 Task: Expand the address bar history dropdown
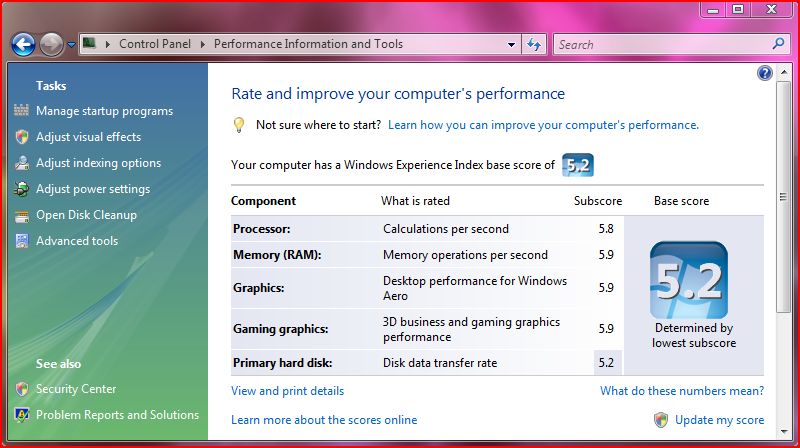[x=511, y=44]
